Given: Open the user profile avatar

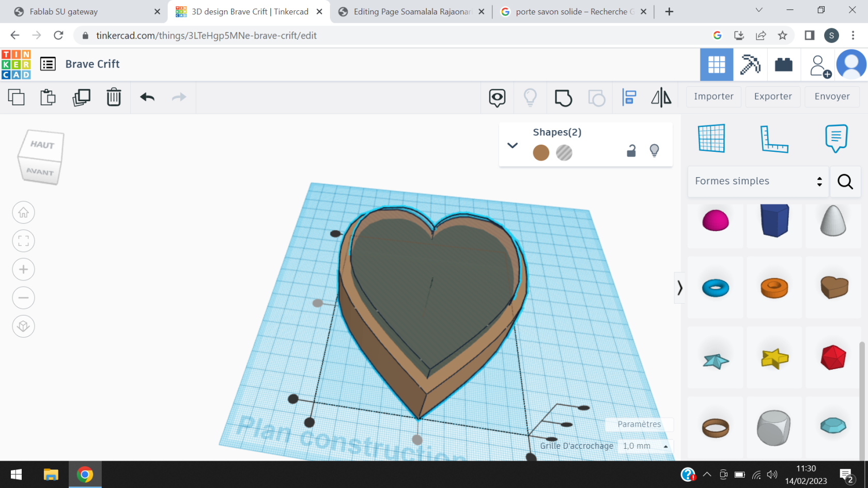Looking at the screenshot, I should [851, 65].
